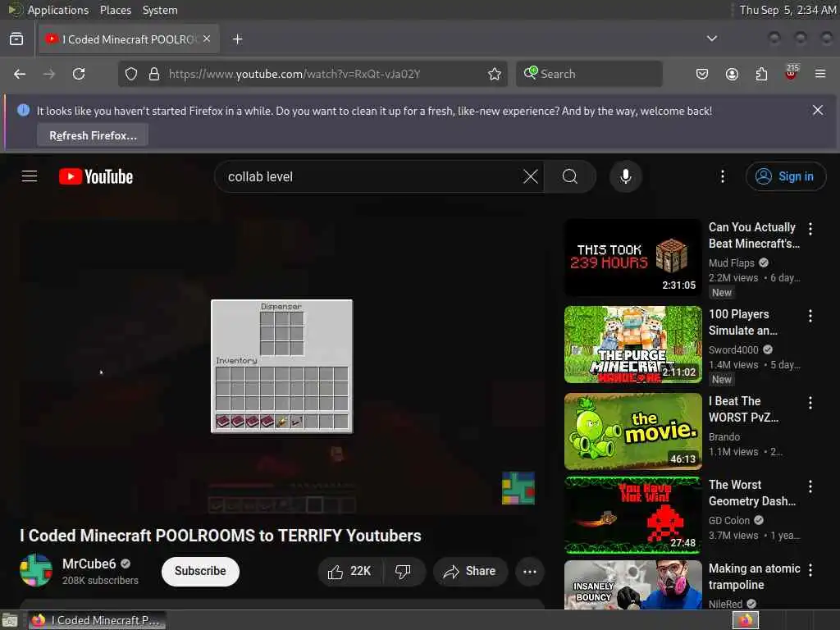Open the Firefox application menu
The image size is (840, 630).
(820, 74)
